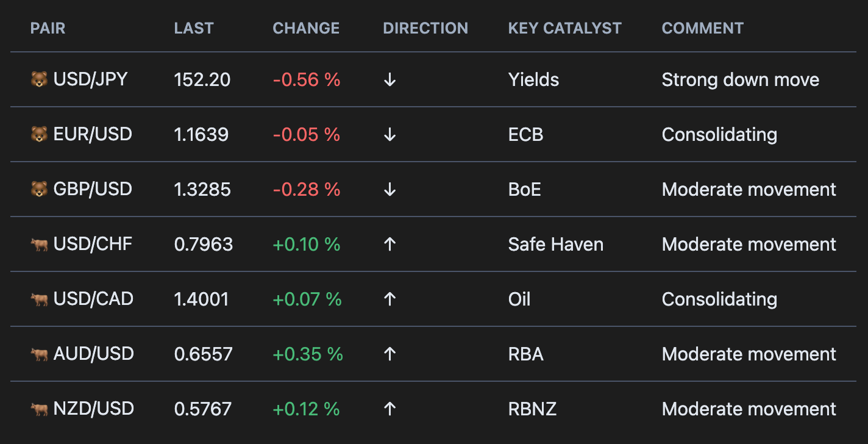Click the down arrow in USD/JPY row

click(390, 80)
